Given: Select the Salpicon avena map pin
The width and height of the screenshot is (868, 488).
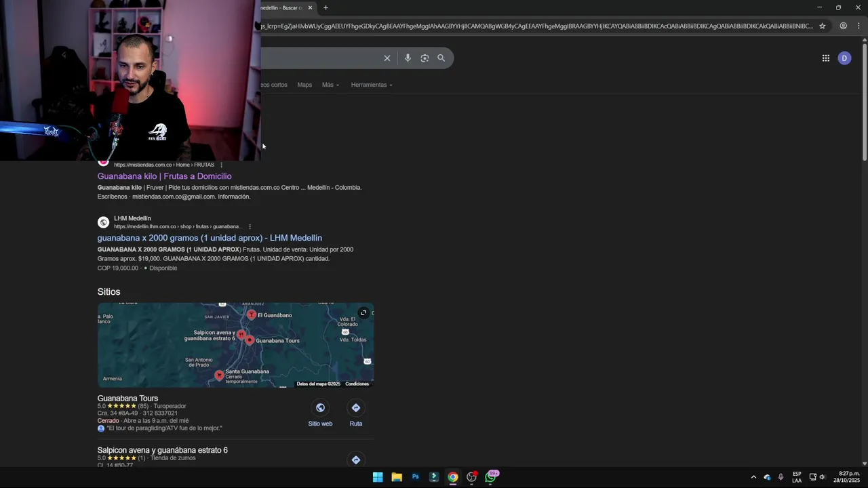Looking at the screenshot, I should (x=241, y=334).
